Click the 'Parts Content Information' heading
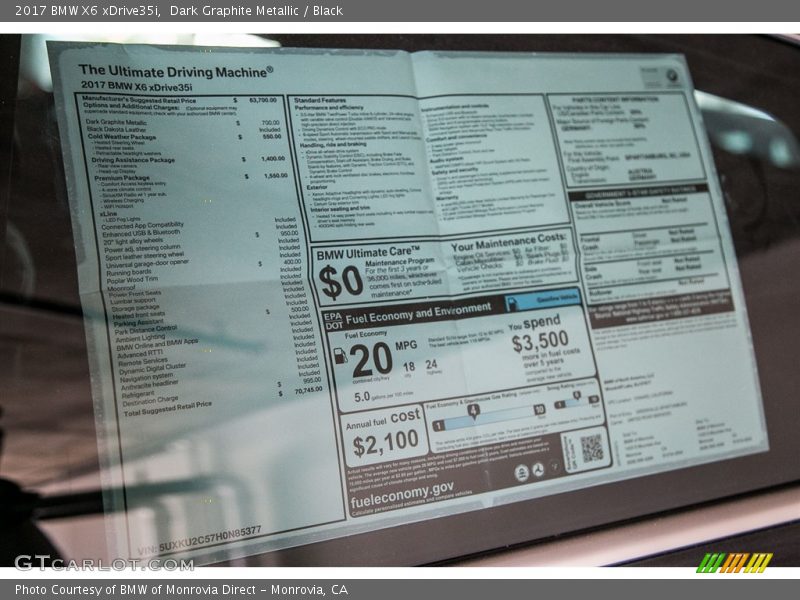This screenshot has height=600, width=800. [615, 99]
